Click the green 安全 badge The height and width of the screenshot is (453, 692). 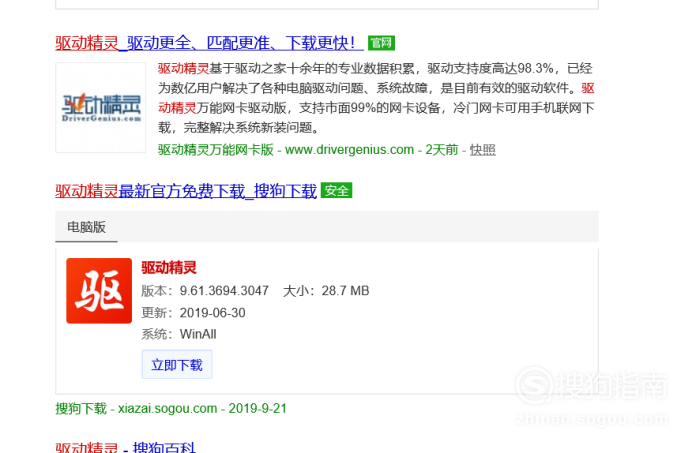[x=336, y=190]
